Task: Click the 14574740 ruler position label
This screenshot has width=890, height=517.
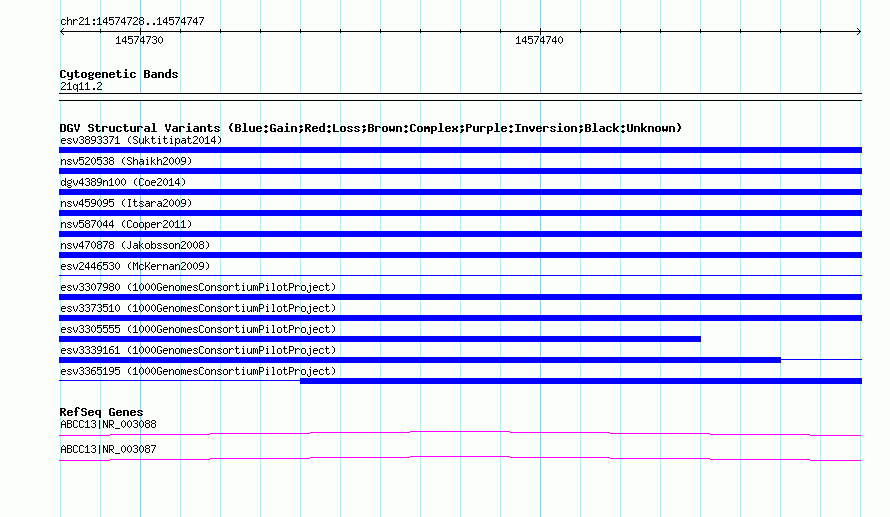Action: (539, 40)
